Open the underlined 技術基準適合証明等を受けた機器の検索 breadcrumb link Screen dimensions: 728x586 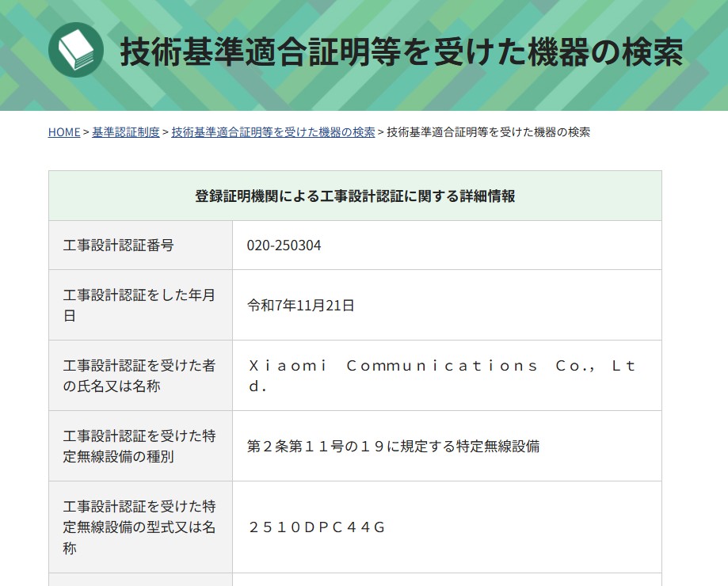273,132
